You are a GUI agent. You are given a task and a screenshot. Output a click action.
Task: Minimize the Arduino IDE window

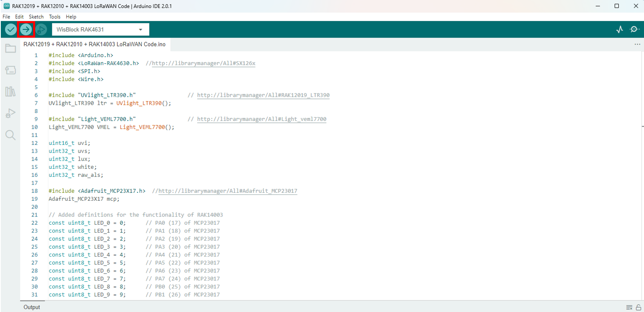[x=597, y=6]
